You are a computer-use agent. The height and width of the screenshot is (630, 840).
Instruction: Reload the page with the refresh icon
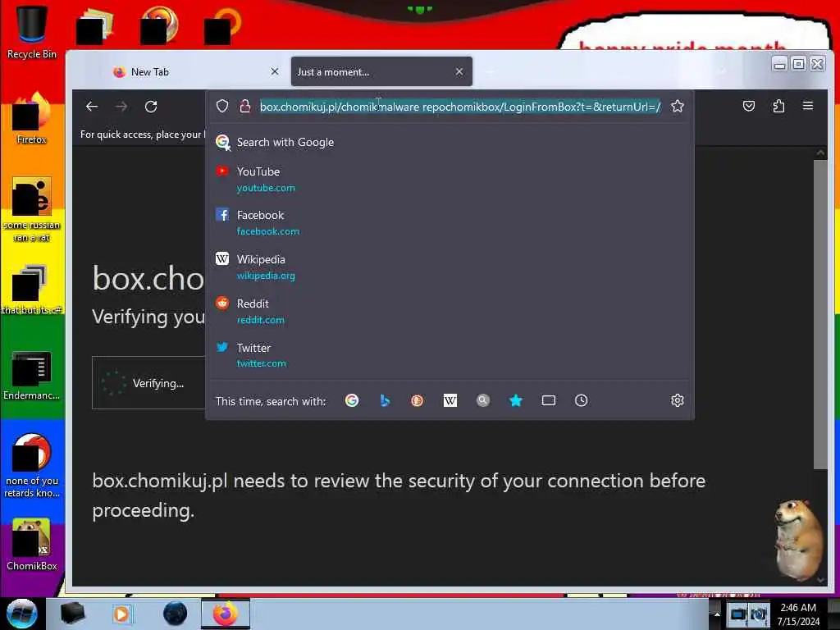coord(151,107)
